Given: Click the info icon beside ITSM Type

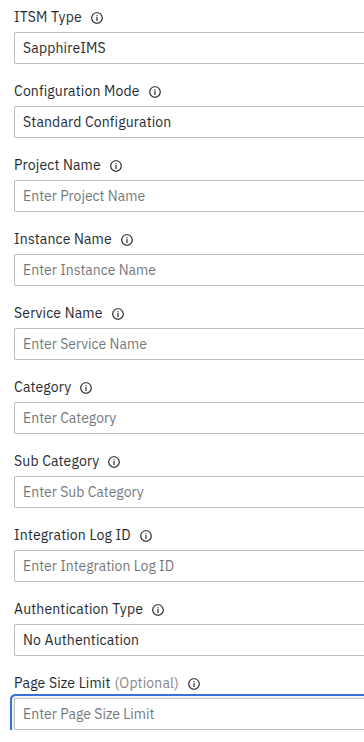Looking at the screenshot, I should [97, 18].
